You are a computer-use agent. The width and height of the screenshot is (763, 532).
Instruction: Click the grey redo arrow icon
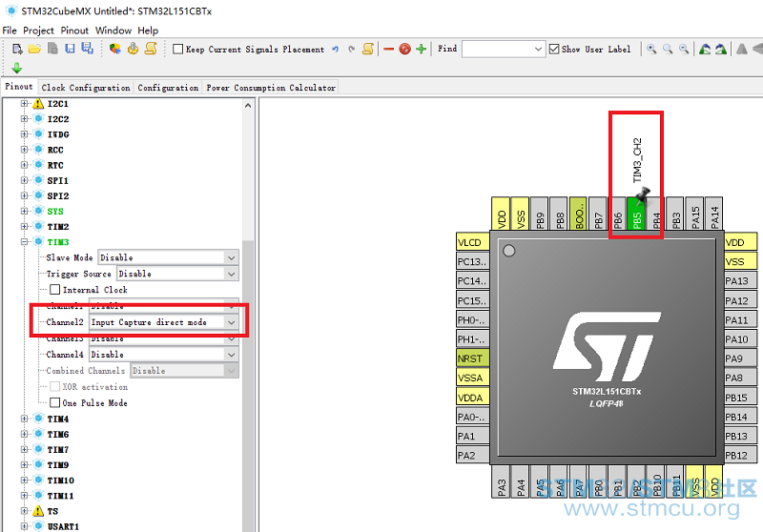coord(351,50)
